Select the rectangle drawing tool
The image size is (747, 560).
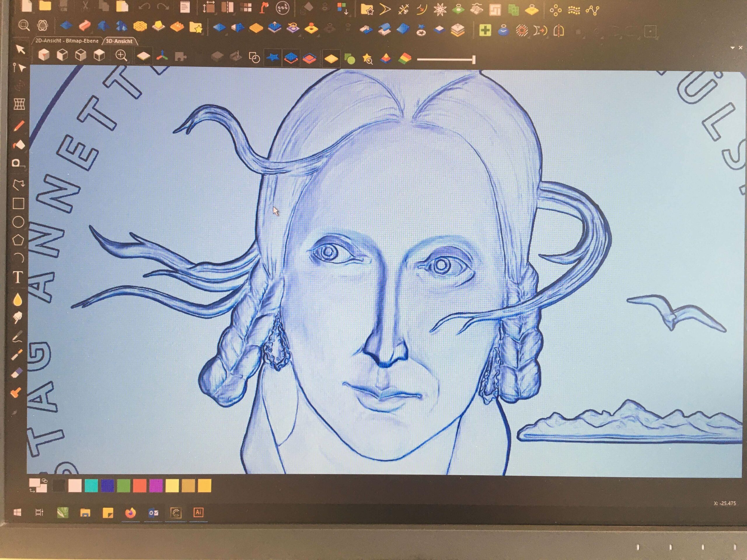18,204
